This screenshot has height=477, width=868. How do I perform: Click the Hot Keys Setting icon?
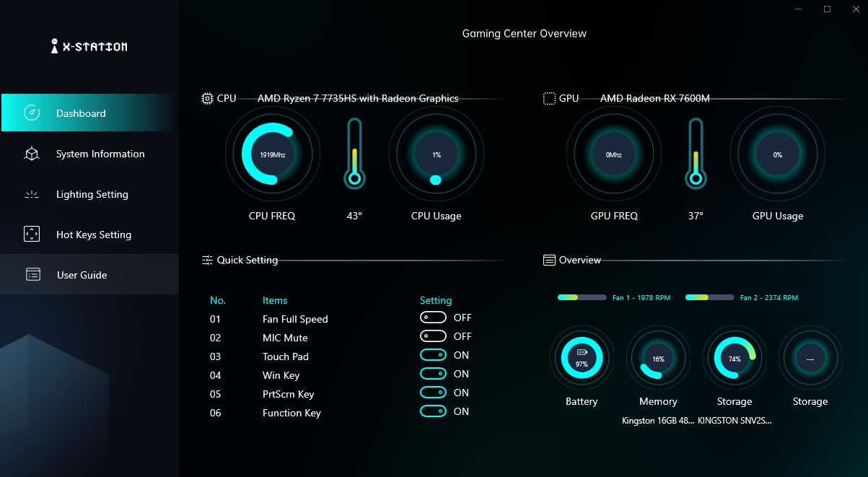[x=32, y=234]
